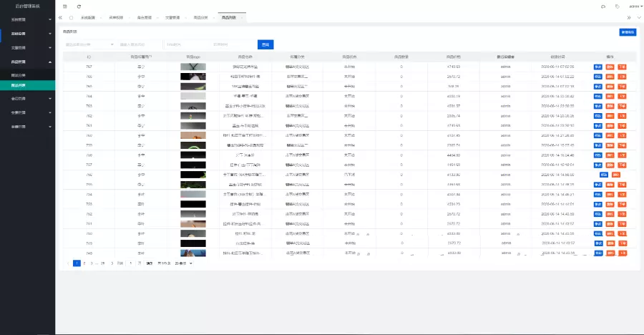The width and height of the screenshot is (644, 335).
Task: Open the product category select in the search form
Action: point(89,44)
